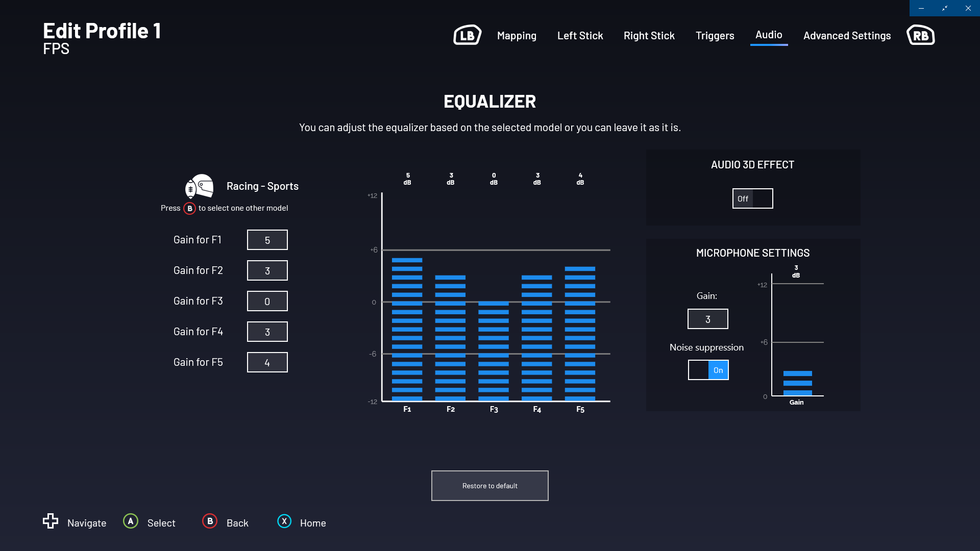Switch to the Triggers tab
The width and height of the screenshot is (980, 551).
715,36
